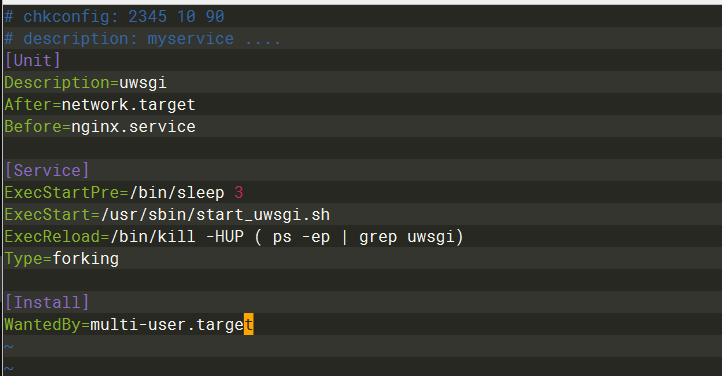This screenshot has height=376, width=722.
Task: Click the [Install] section header
Action: (47, 302)
